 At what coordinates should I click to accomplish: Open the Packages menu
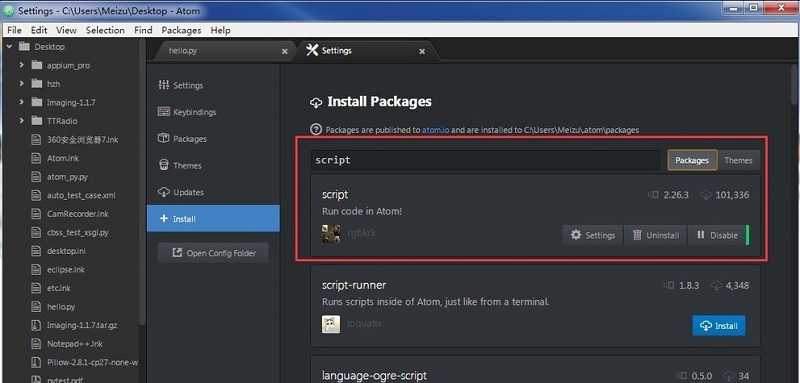pos(181,30)
